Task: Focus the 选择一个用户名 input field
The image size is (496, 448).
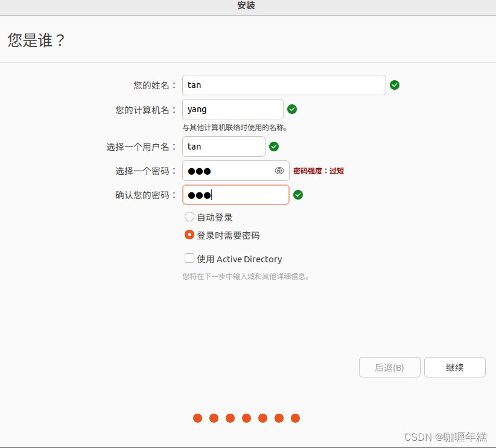Action: click(224, 147)
